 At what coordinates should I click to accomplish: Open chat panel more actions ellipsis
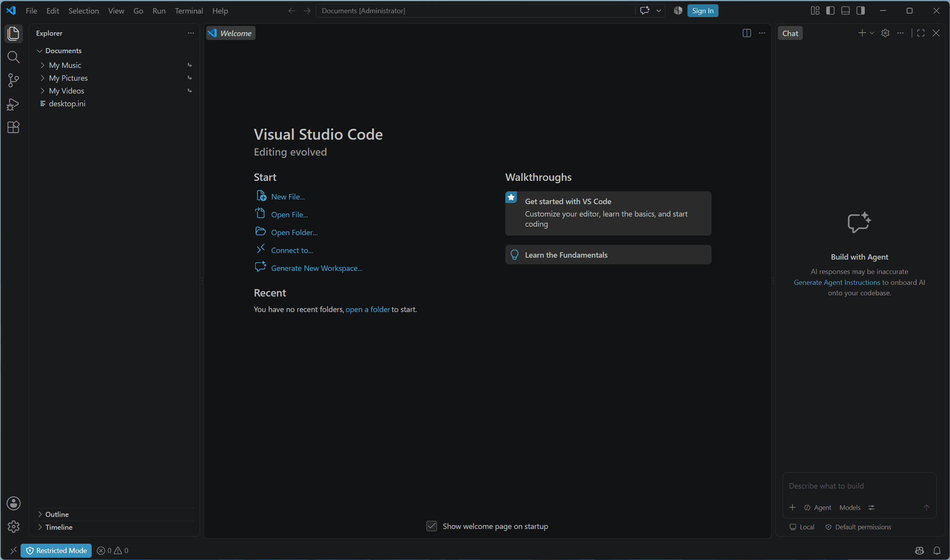[x=900, y=33]
